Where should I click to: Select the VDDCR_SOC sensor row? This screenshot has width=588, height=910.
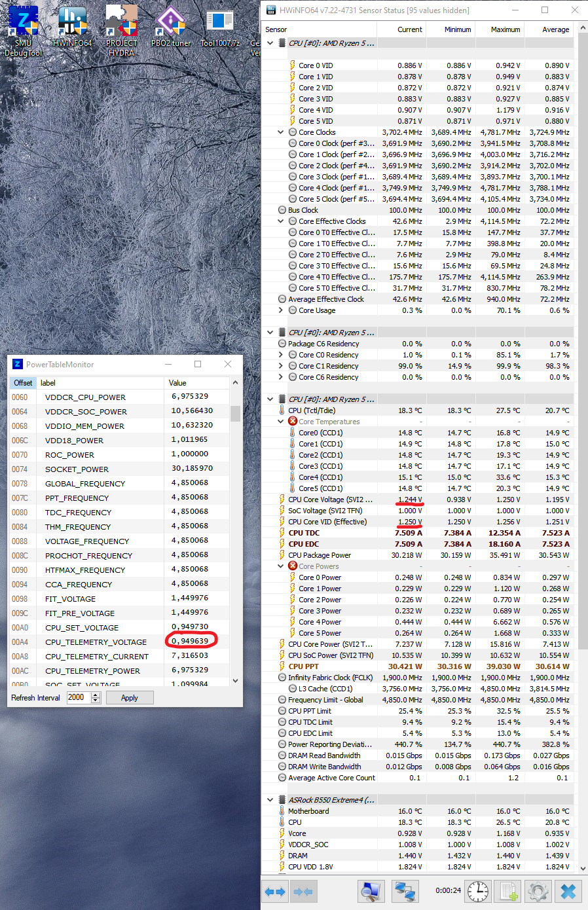pyautogui.click(x=418, y=845)
